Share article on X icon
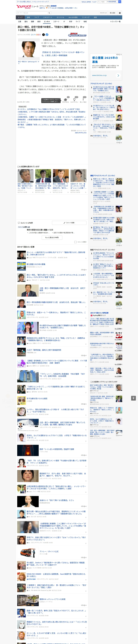The width and height of the screenshot is (138, 644). (44, 35)
